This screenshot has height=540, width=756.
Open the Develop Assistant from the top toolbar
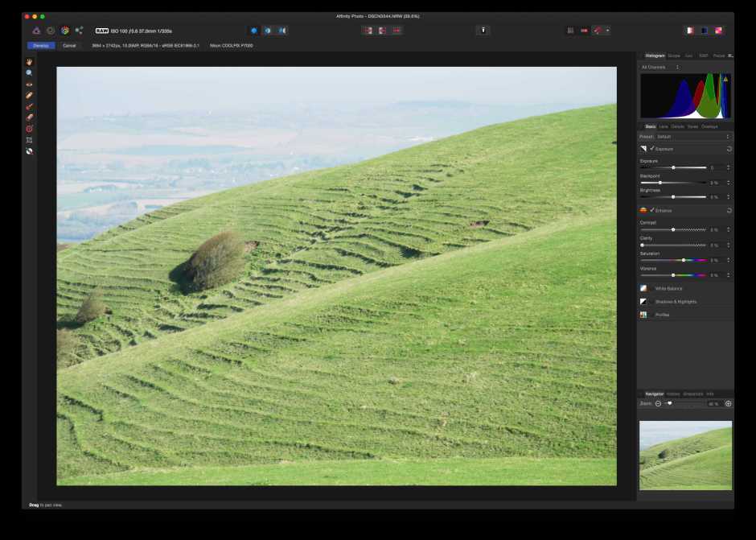point(483,30)
